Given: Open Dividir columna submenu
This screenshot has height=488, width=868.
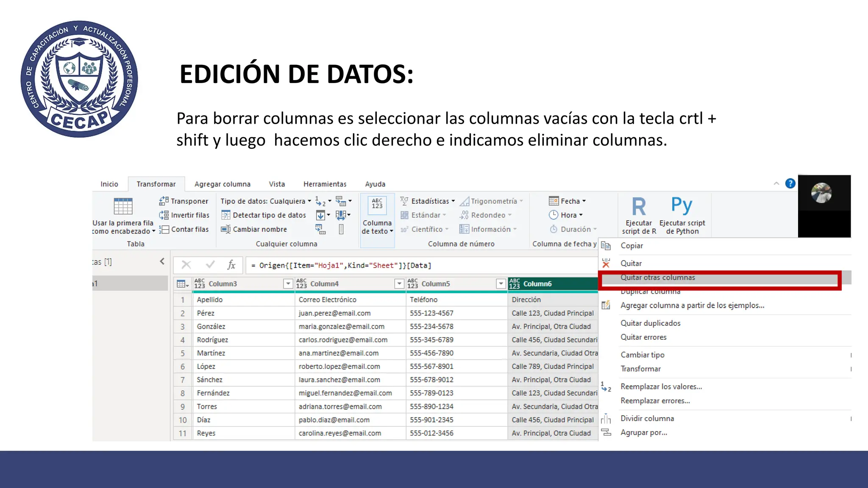Looking at the screenshot, I should pos(725,419).
